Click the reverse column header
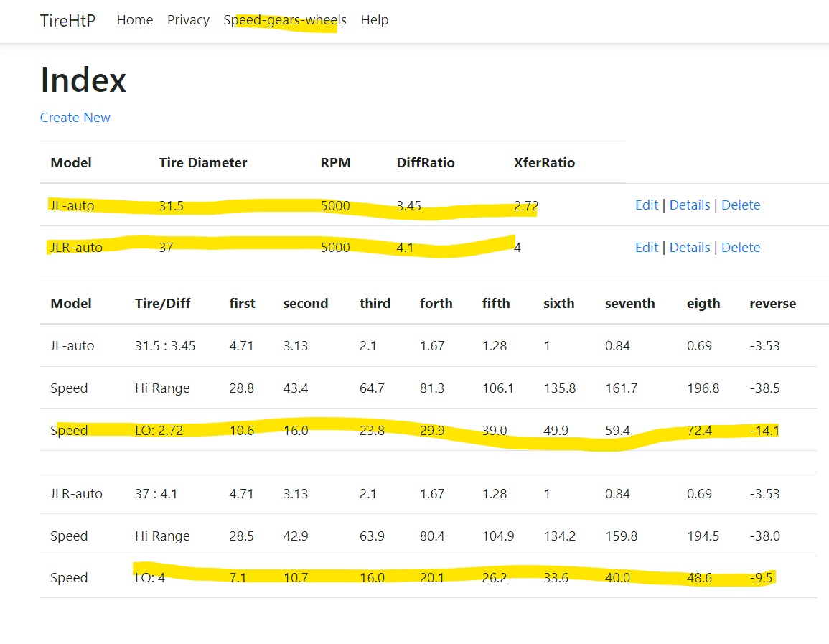Viewport: 829px width, 644px height. tap(772, 304)
